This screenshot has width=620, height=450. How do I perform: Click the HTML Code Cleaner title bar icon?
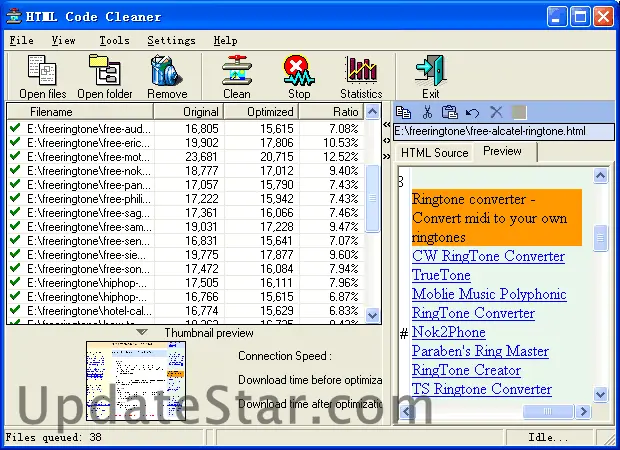pyautogui.click(x=14, y=16)
